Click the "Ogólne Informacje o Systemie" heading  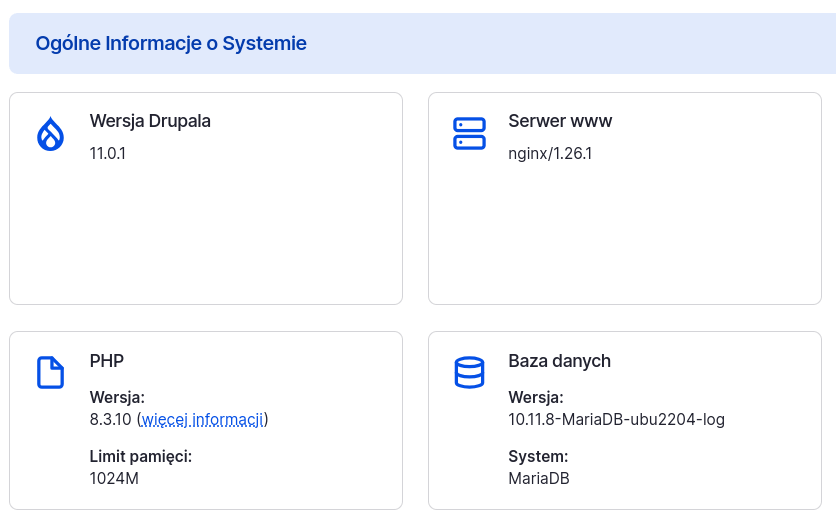tap(171, 43)
